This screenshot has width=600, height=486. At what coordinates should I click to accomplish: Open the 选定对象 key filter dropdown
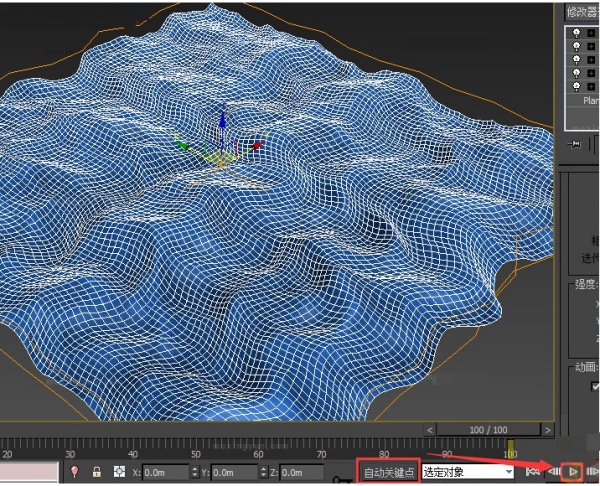468,471
